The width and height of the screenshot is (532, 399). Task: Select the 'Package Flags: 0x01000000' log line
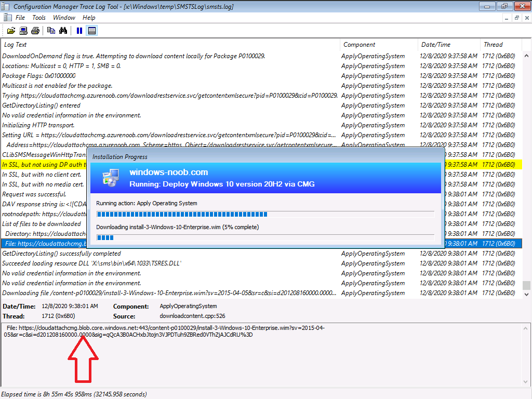coord(261,76)
